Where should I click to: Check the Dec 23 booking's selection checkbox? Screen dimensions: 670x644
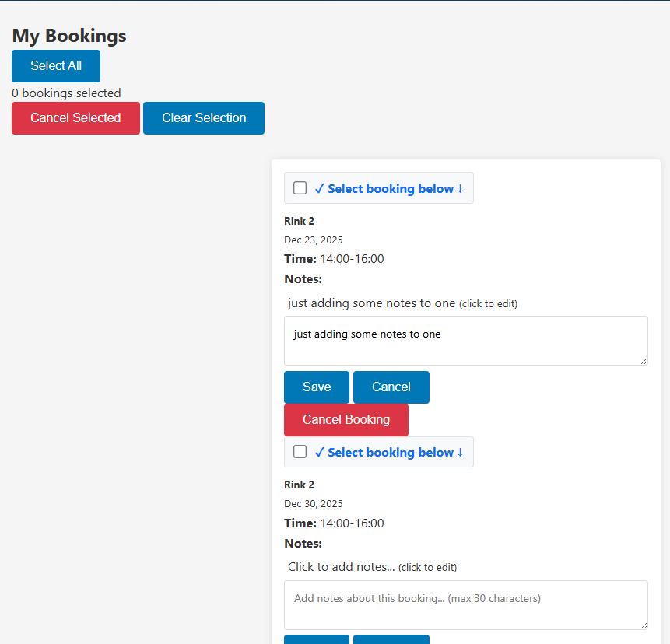(300, 187)
